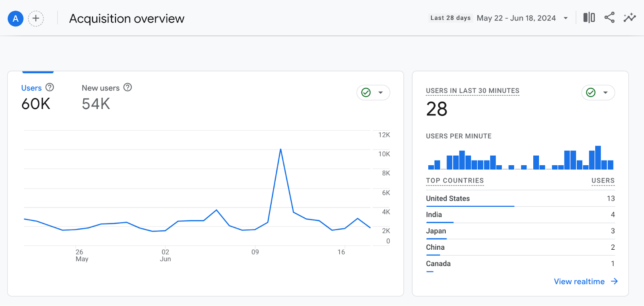Click the 09 date label on chart axis

click(x=255, y=252)
